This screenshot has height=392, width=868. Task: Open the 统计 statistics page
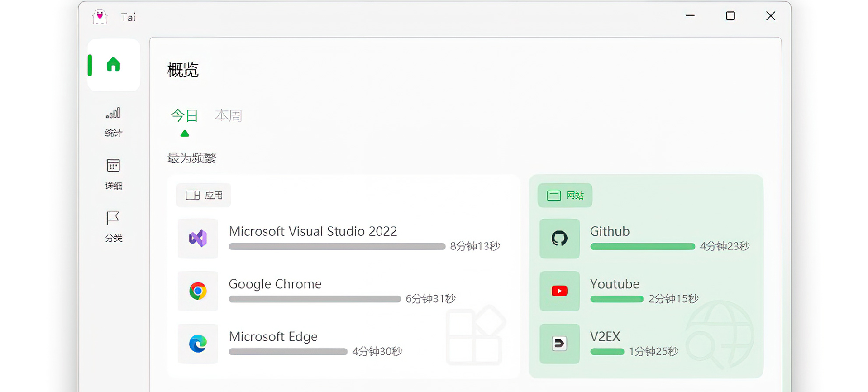113,122
